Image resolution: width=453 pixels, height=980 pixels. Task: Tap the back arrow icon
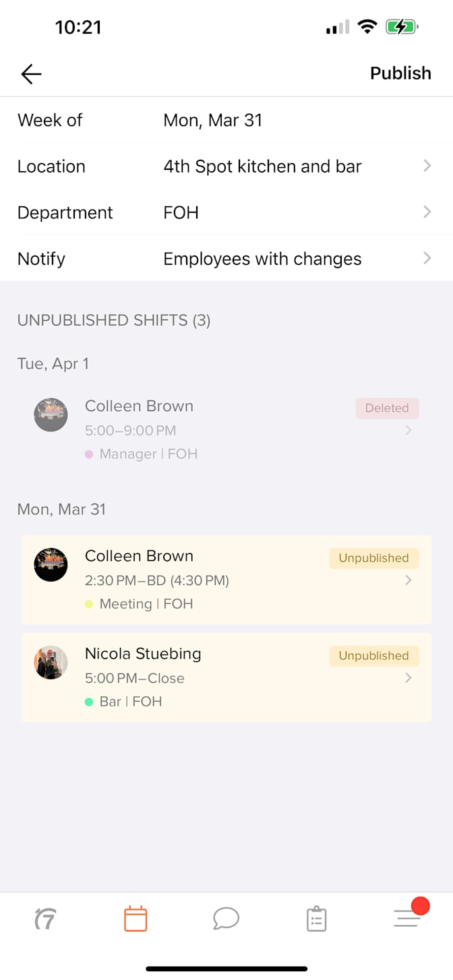[x=31, y=73]
